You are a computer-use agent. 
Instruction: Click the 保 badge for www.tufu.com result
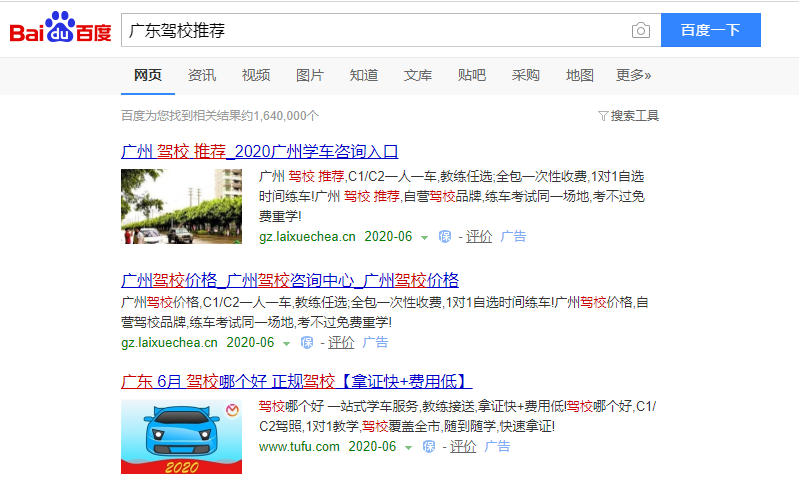click(429, 447)
